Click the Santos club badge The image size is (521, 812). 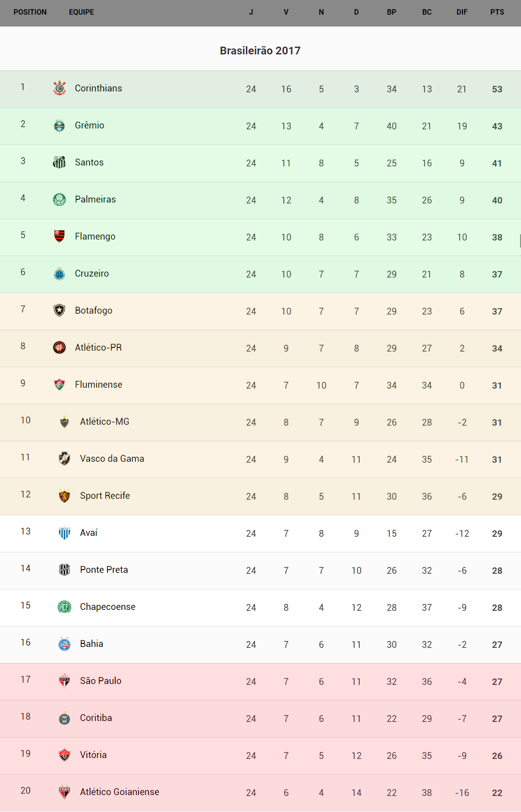(59, 162)
